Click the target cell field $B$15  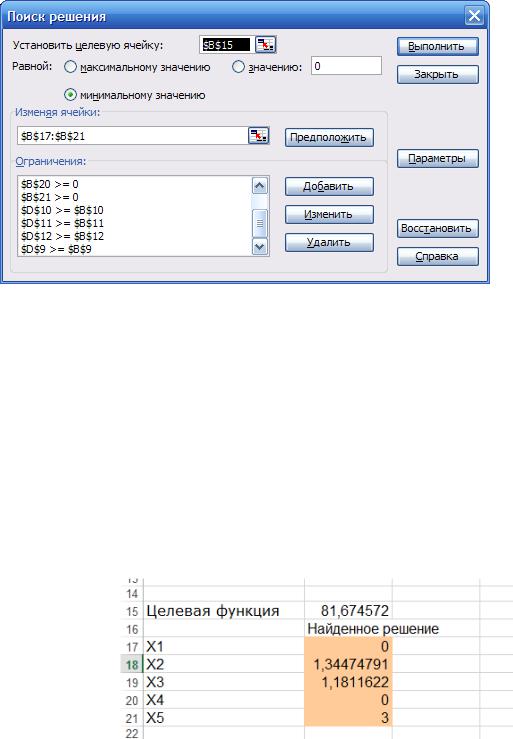(x=226, y=45)
